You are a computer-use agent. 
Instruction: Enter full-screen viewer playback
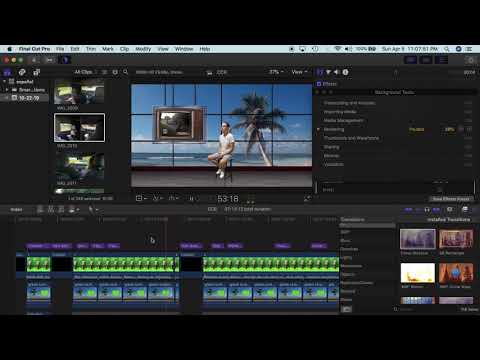[x=307, y=199]
